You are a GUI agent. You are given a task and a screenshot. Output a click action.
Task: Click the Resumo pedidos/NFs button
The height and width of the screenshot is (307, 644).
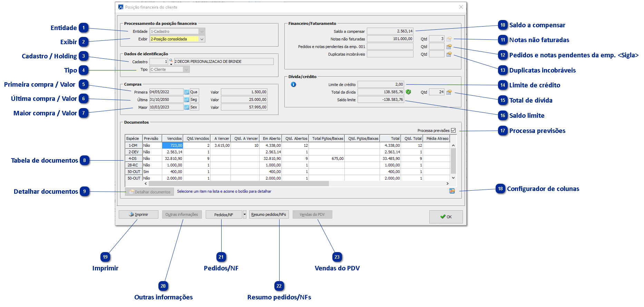[x=269, y=214]
